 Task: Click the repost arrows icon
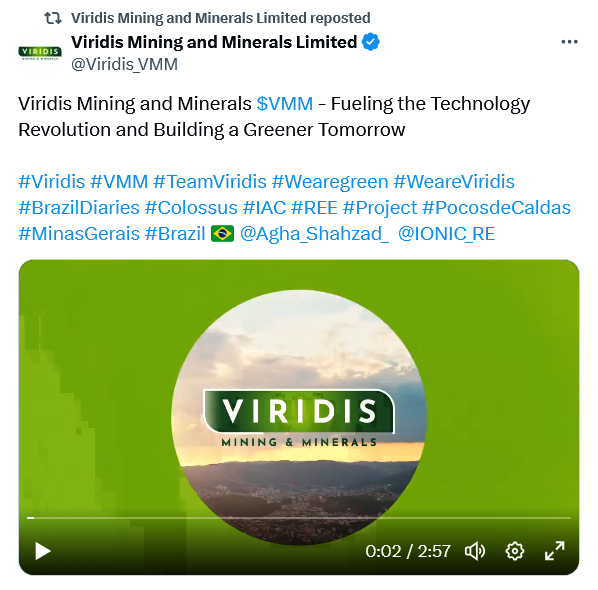[x=53, y=18]
